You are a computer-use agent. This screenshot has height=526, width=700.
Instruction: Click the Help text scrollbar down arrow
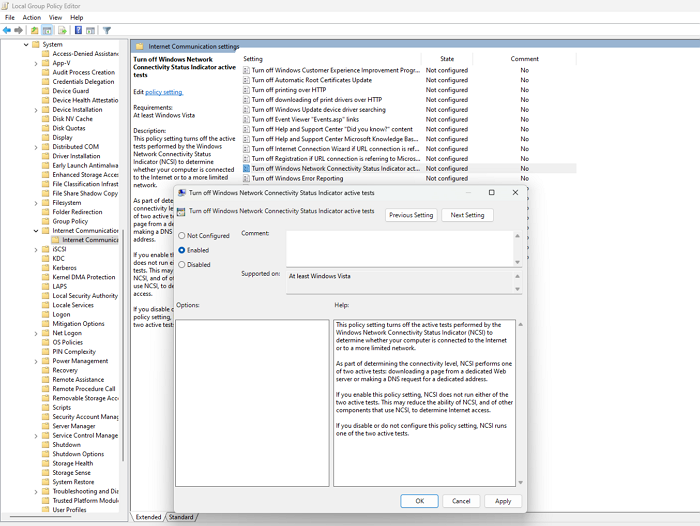(x=521, y=483)
